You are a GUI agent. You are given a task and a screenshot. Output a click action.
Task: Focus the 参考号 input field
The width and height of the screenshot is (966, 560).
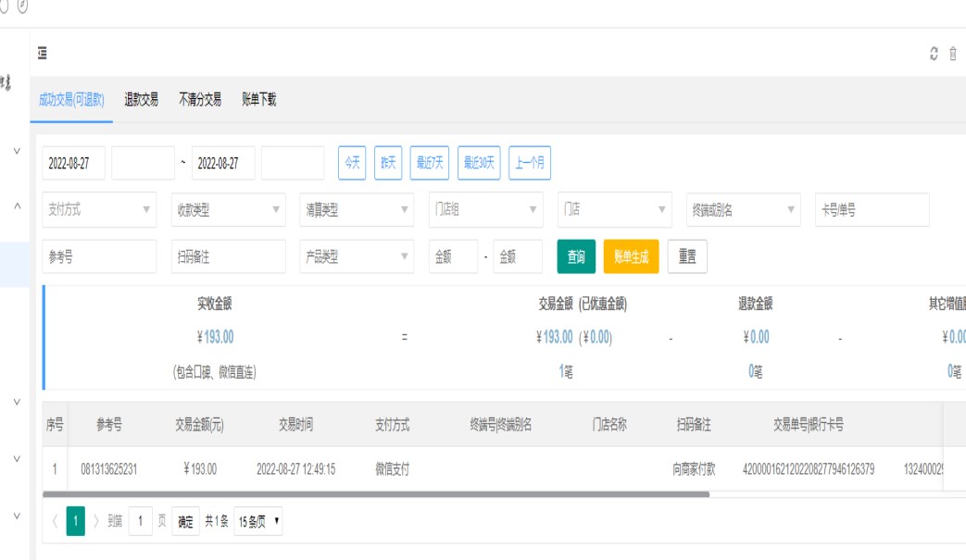click(99, 257)
